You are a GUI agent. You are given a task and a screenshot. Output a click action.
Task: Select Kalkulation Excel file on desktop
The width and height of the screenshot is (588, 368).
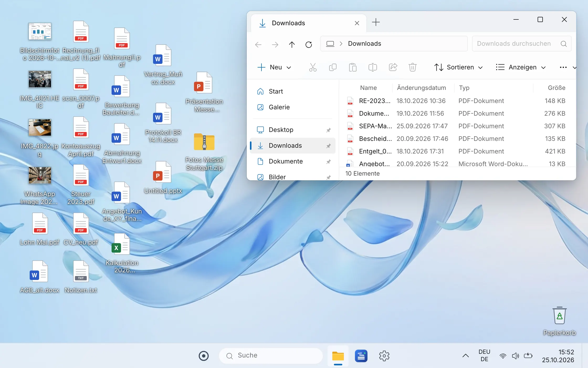tap(122, 253)
